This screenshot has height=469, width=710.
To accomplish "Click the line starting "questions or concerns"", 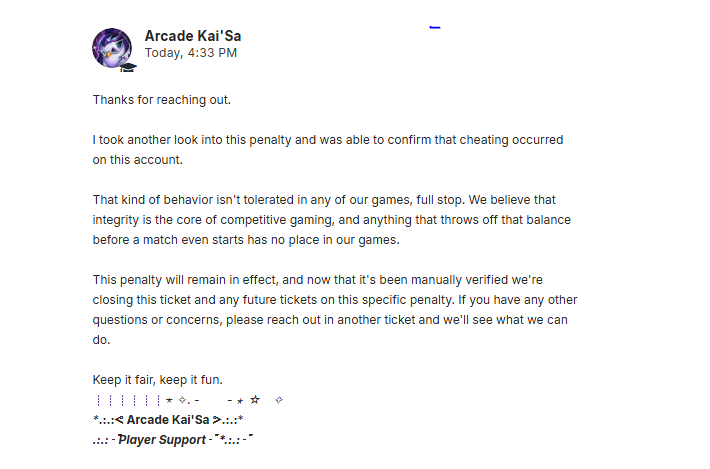I will (330, 320).
